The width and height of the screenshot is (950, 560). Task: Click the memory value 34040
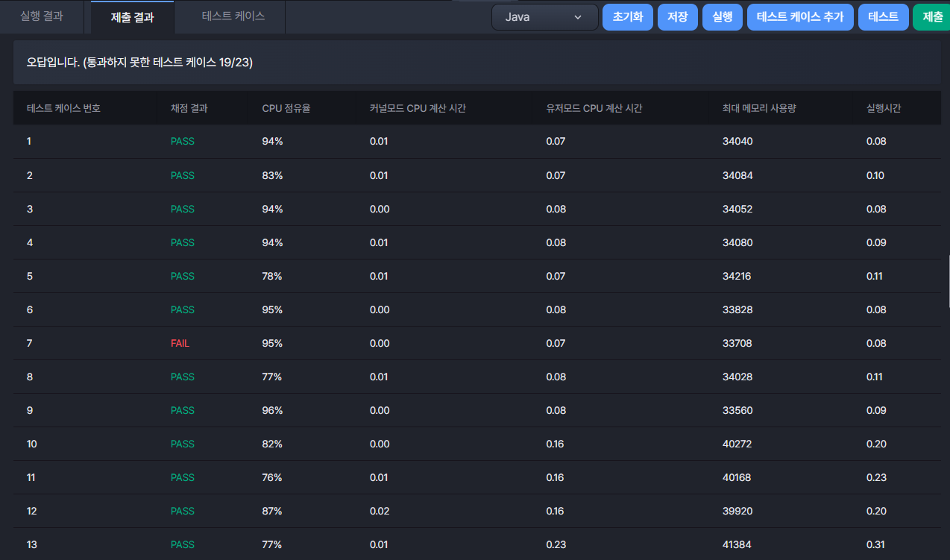point(737,142)
